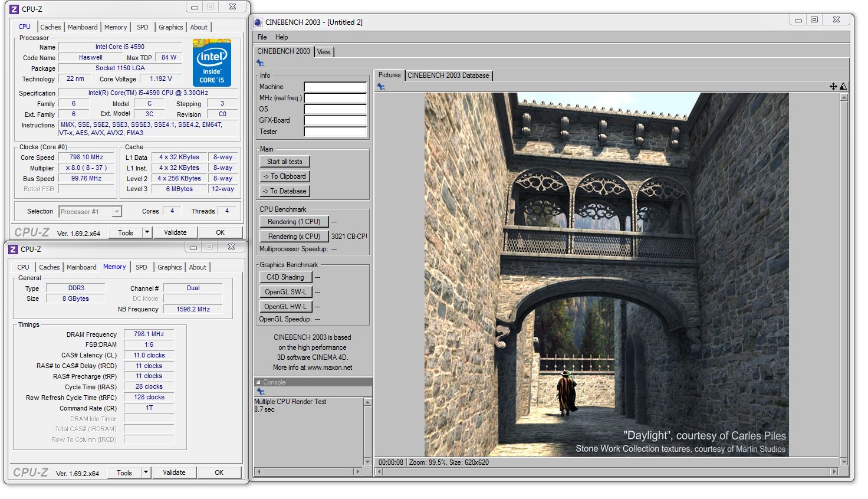Click into the GFX-Board field
The width and height of the screenshot is (868, 499).
(x=335, y=120)
